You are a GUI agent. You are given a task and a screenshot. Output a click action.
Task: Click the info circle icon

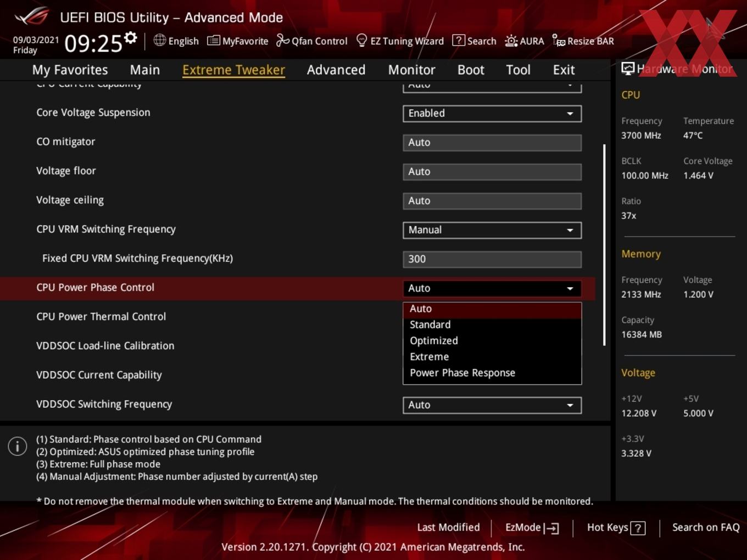18,446
